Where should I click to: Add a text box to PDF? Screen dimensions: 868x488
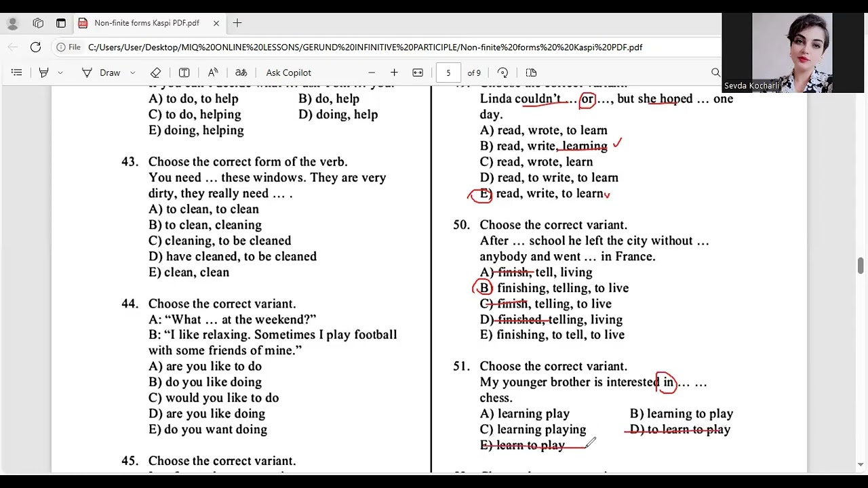click(184, 73)
